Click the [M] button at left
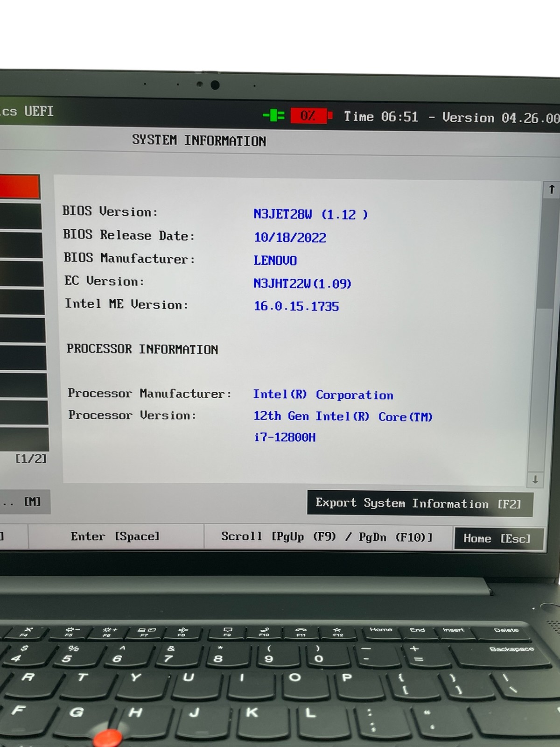560x747 pixels. coord(24,502)
